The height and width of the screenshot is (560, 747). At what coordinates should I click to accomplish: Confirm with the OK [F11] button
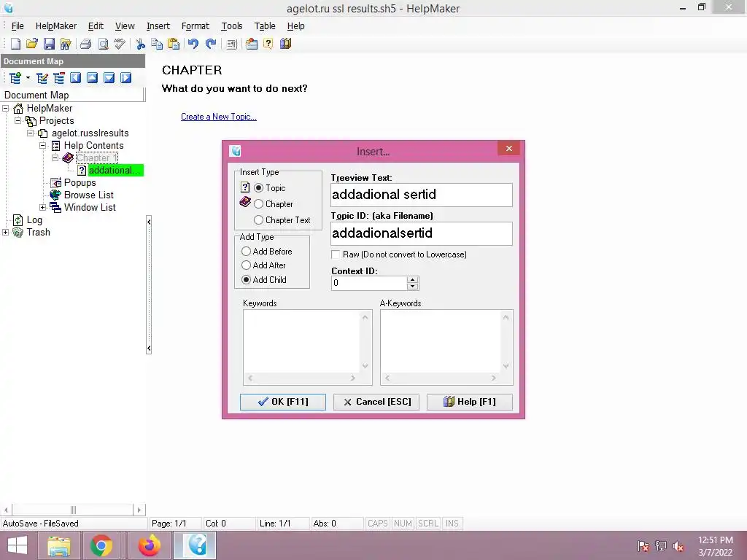(x=283, y=402)
